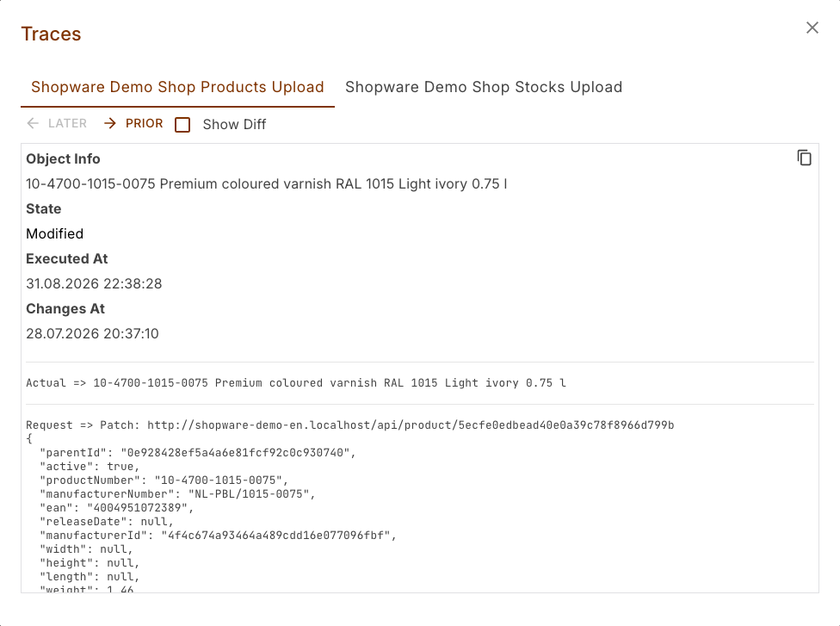The image size is (840, 626).
Task: Click the manufacturerNumber NL-PBL/1015-0075 line
Action: [x=177, y=494]
